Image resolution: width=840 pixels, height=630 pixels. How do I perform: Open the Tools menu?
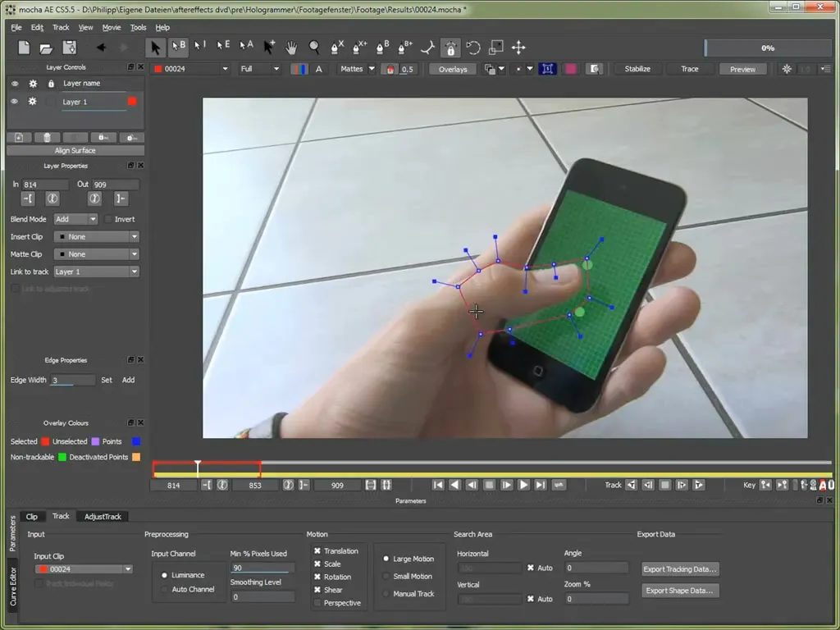138,27
